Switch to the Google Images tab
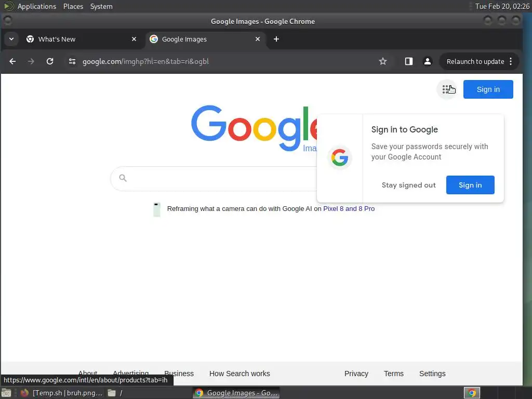The image size is (532, 399). pyautogui.click(x=205, y=39)
